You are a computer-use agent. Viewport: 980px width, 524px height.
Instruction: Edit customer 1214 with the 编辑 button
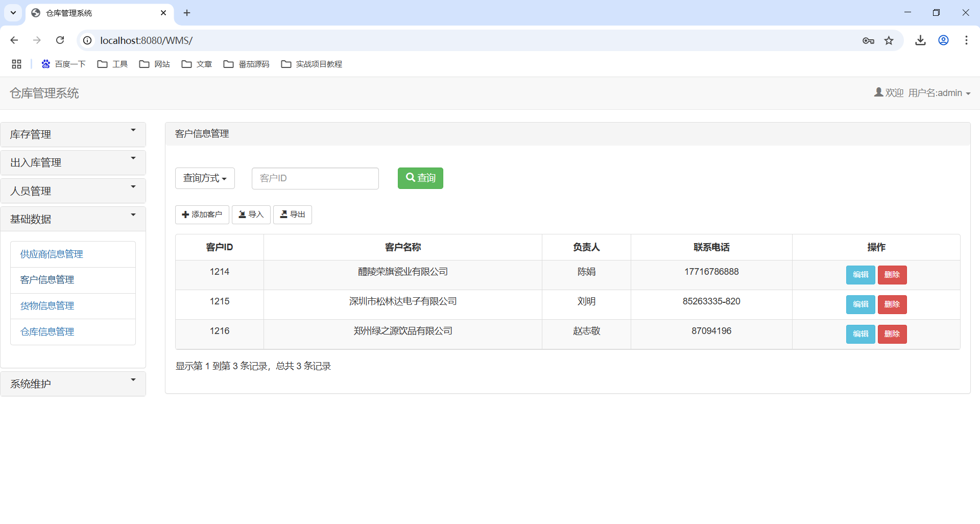[861, 275]
